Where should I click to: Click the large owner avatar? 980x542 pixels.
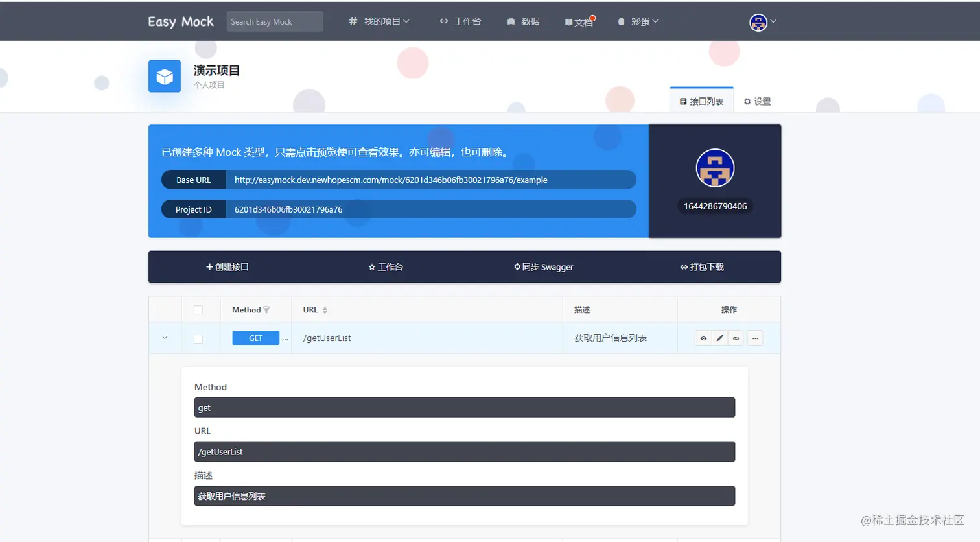(715, 168)
